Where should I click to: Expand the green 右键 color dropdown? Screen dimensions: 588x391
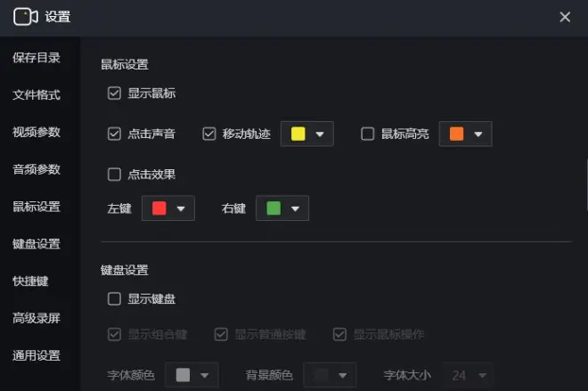pos(282,208)
